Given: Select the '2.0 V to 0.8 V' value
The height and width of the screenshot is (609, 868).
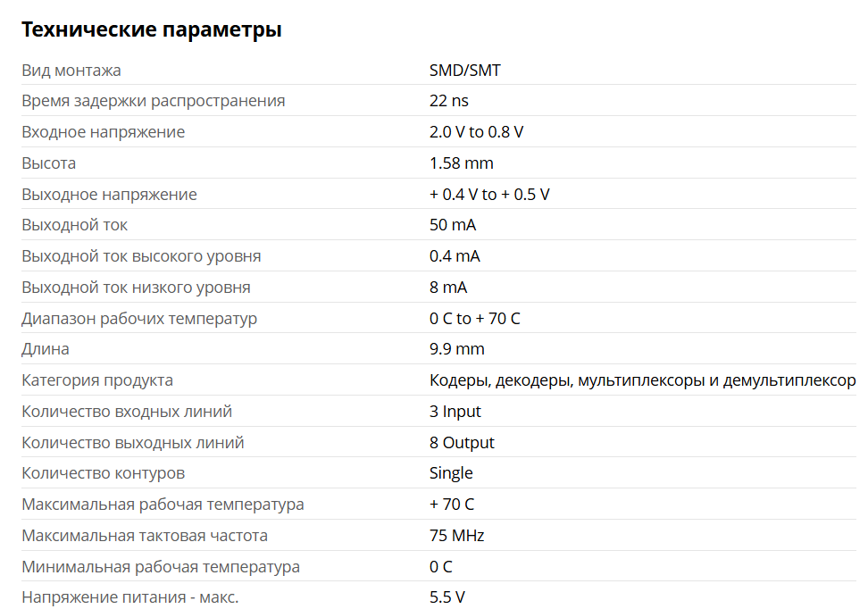Looking at the screenshot, I should click(476, 132).
